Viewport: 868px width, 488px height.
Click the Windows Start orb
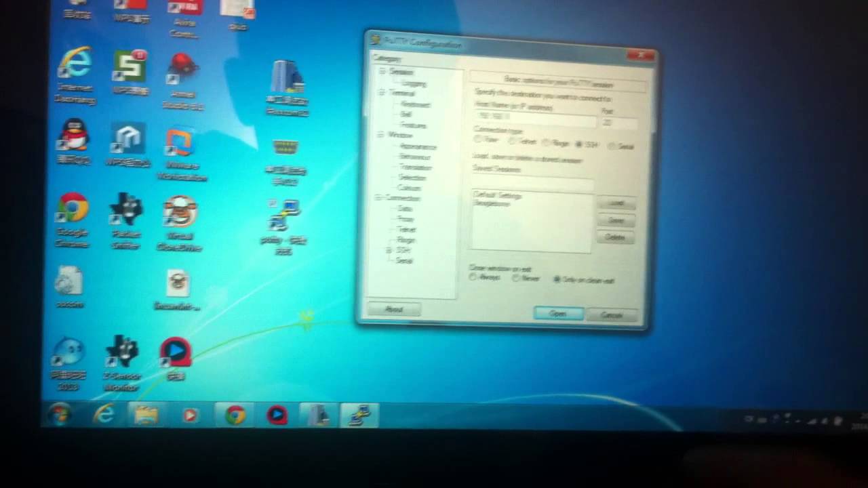[x=59, y=413]
